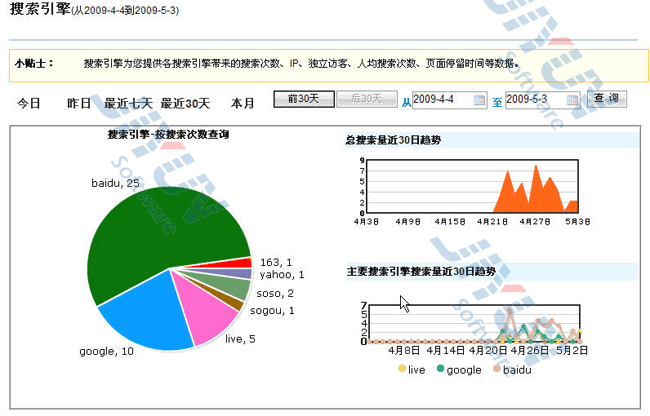Click the google legend marker dot
The image size is (650, 416).
pos(439,369)
